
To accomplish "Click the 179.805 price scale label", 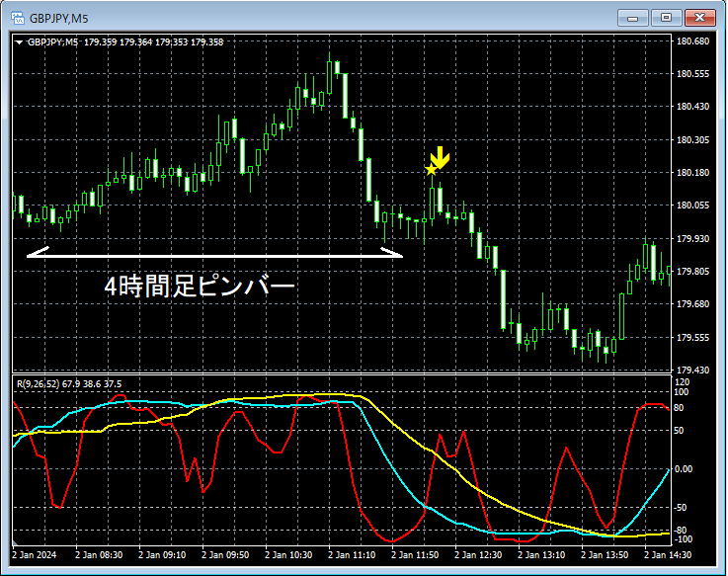I will (692, 272).
